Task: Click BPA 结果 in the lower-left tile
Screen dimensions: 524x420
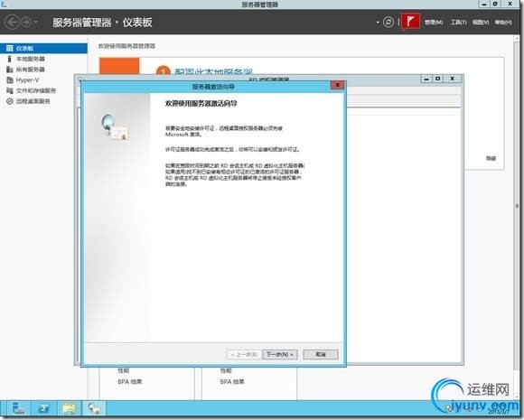Action: click(130, 381)
